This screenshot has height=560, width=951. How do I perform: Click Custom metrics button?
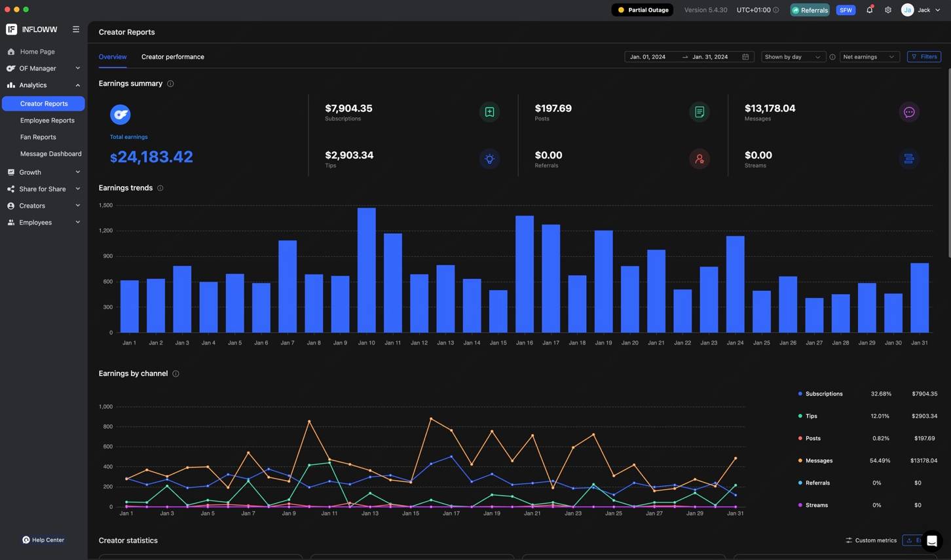pyautogui.click(x=871, y=541)
